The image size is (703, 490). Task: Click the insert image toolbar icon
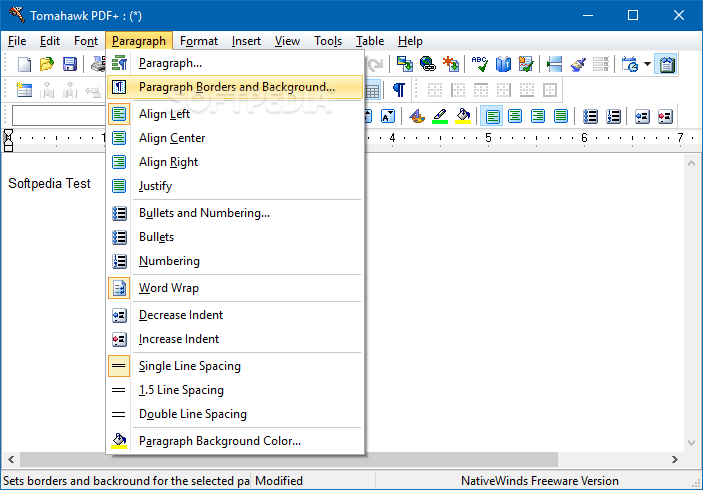[404, 64]
